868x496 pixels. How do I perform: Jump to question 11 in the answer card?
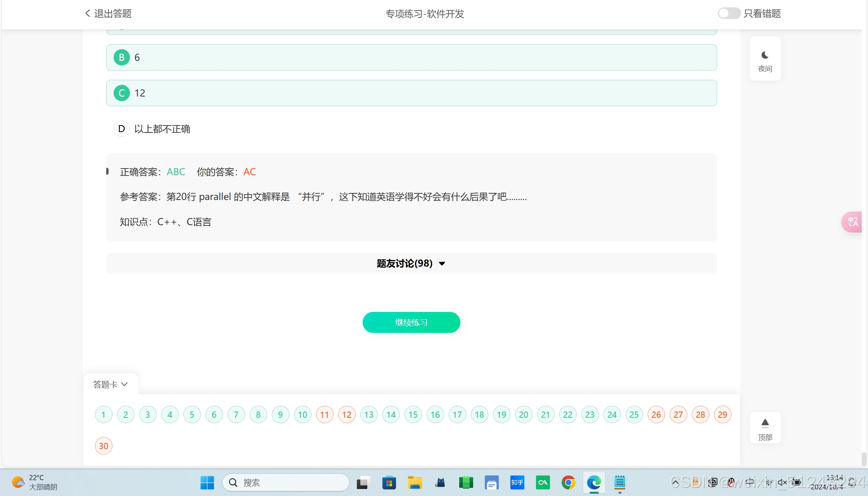click(325, 415)
